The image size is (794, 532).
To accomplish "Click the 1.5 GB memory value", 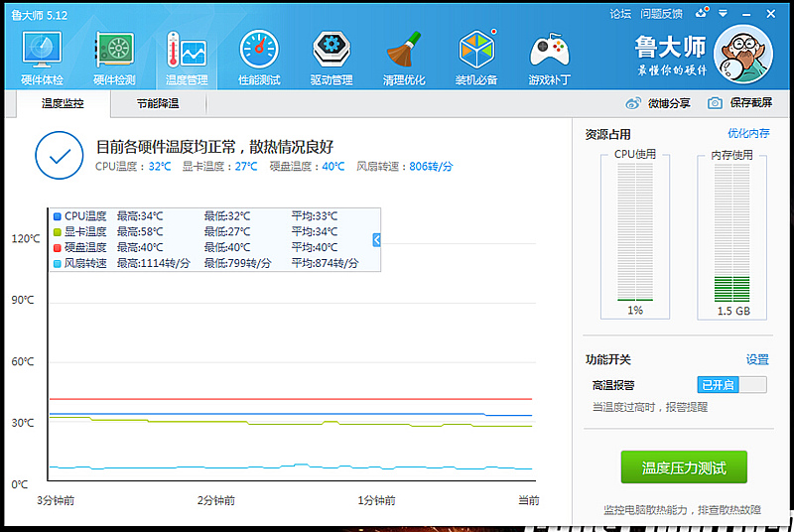I will (x=733, y=311).
